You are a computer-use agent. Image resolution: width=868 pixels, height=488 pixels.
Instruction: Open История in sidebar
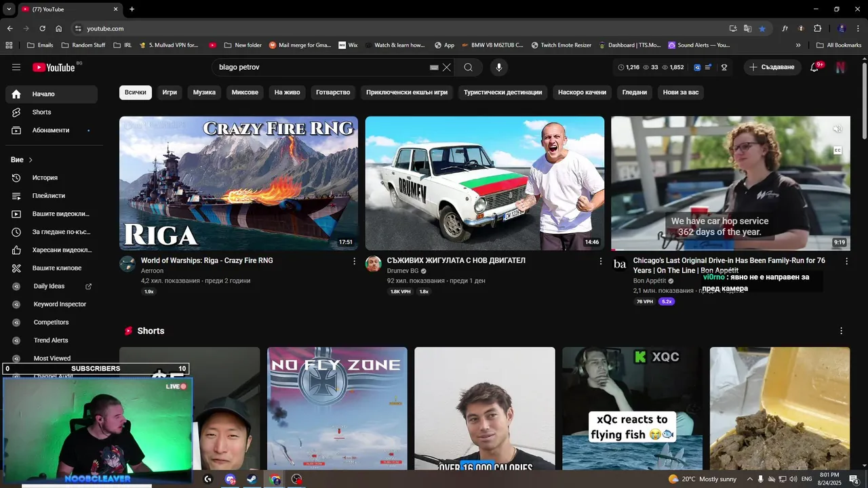click(52, 178)
